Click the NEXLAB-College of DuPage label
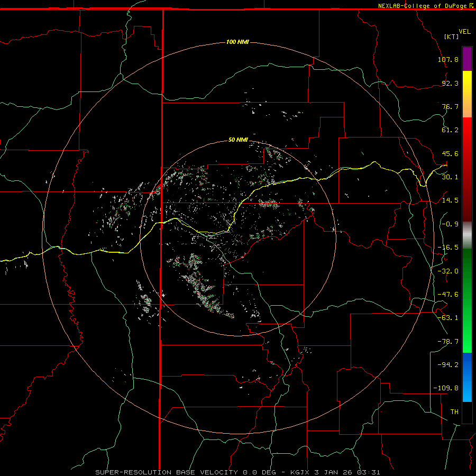 (x=422, y=6)
